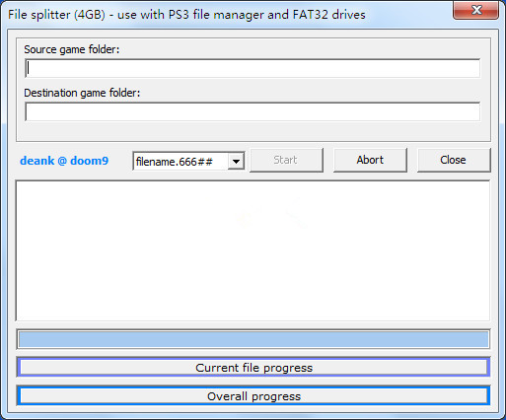This screenshot has width=506, height=420.
Task: Click the greyed-out Start button
Action: point(286,160)
